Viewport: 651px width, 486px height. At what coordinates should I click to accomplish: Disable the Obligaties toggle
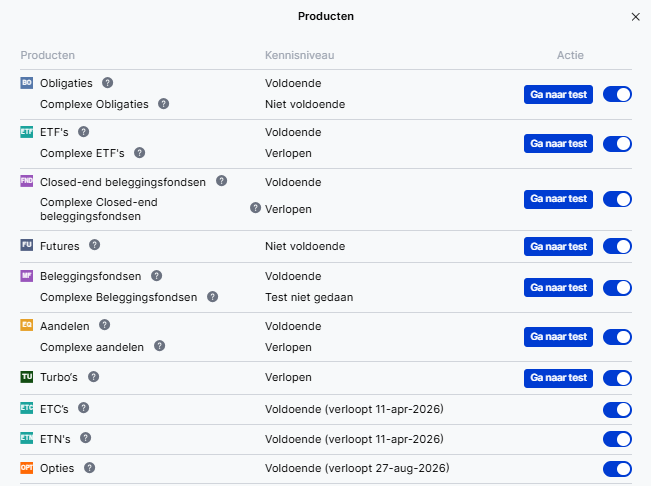click(x=617, y=94)
